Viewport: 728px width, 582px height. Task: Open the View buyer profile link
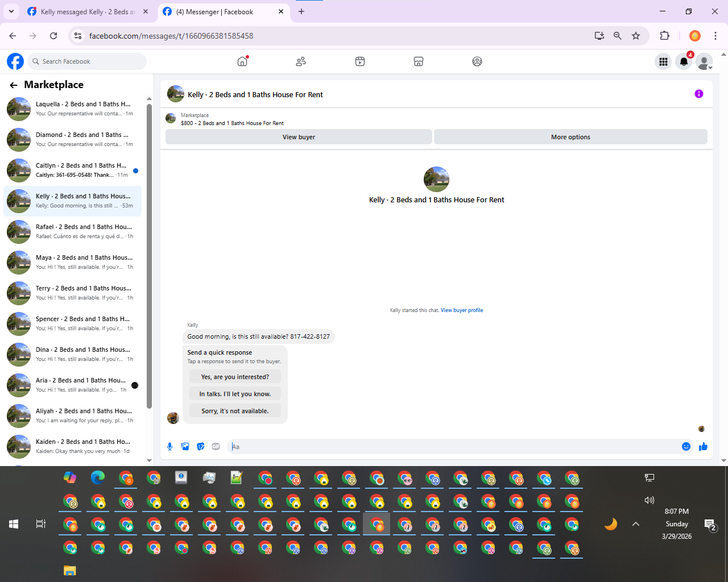pos(462,310)
